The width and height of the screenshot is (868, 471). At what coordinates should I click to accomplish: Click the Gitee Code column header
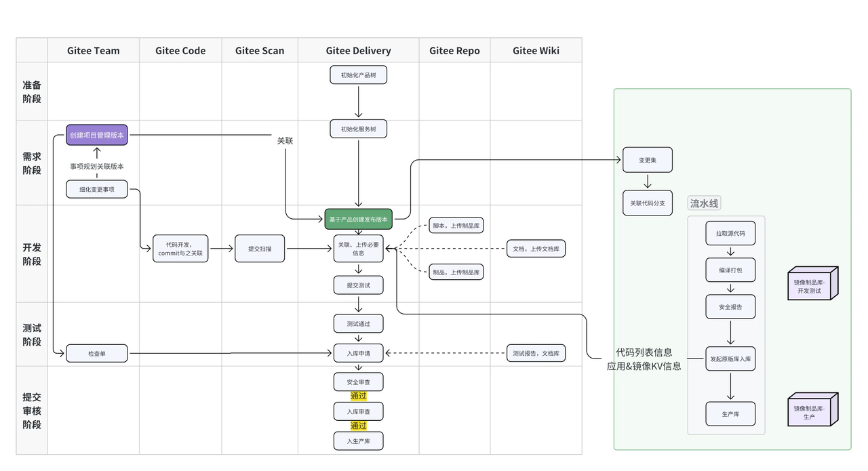click(x=180, y=51)
